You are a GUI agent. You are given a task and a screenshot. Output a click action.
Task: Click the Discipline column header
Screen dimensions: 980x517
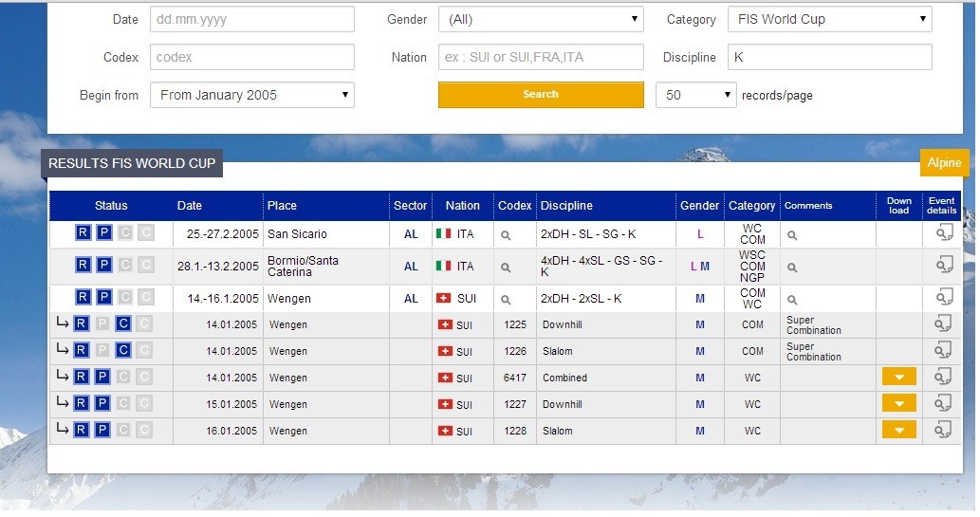tap(566, 205)
